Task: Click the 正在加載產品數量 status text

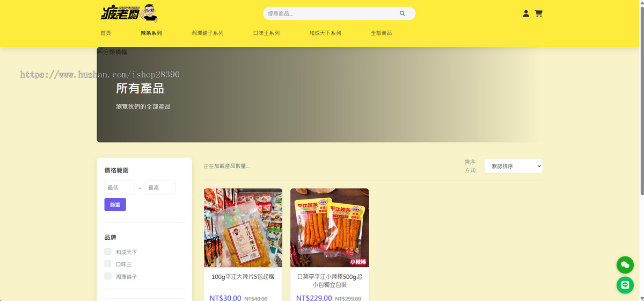Action: [226, 166]
